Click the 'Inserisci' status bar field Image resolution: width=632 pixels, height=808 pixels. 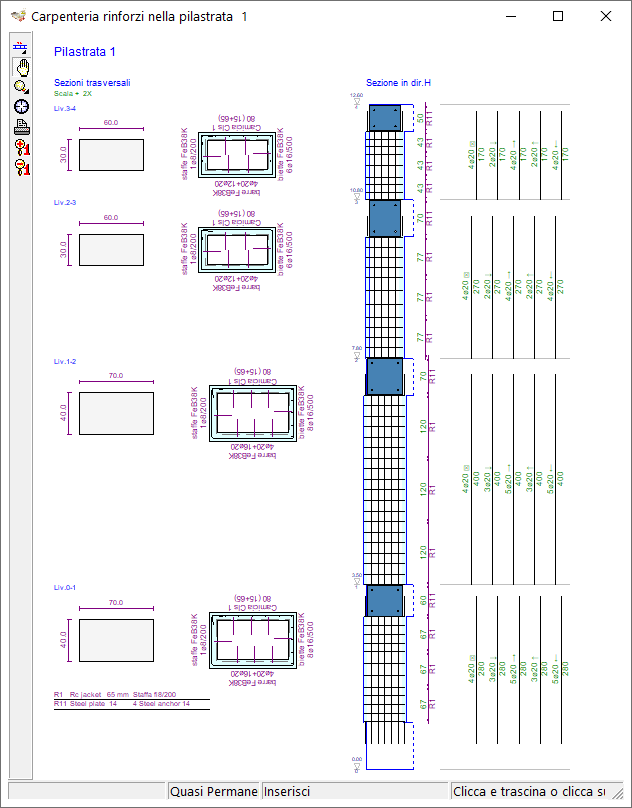coord(355,791)
